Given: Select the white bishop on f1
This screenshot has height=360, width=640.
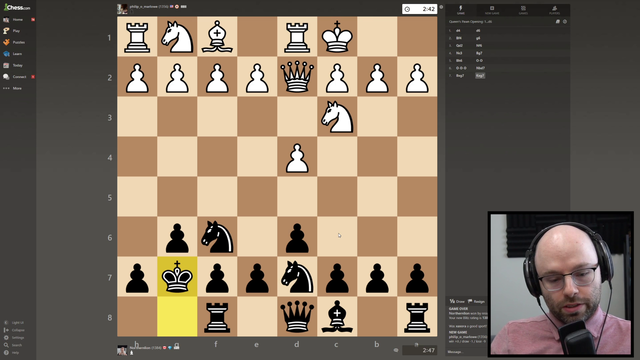Looking at the screenshot, I should (x=217, y=37).
